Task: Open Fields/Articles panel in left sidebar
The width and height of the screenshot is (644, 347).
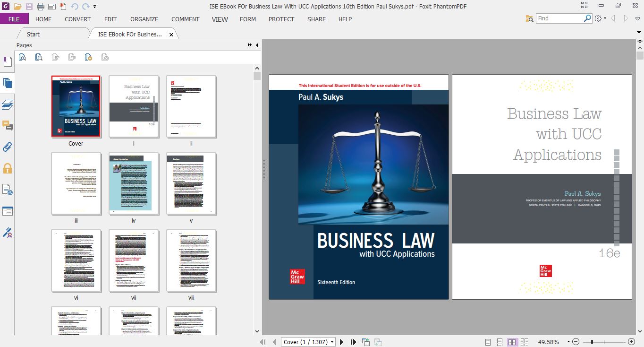Action: click(x=8, y=211)
